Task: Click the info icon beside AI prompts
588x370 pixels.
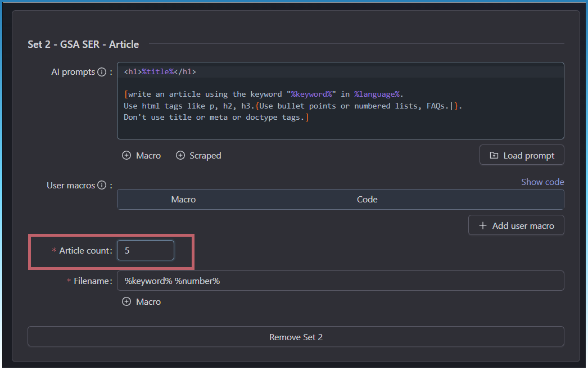Action: click(x=102, y=72)
